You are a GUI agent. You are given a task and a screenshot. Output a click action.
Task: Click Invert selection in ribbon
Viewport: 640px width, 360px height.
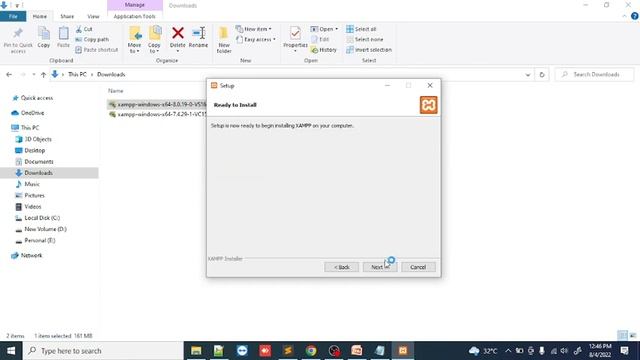369,49
